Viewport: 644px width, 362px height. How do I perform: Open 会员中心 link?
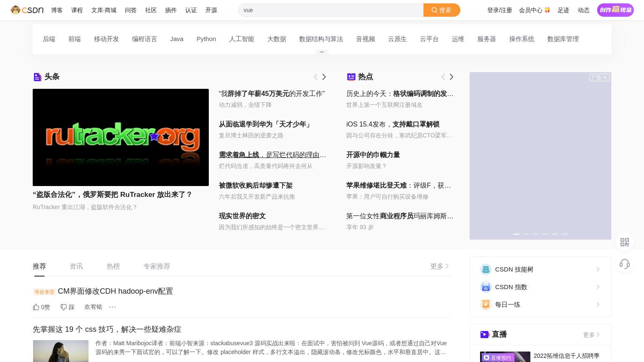[x=531, y=10]
